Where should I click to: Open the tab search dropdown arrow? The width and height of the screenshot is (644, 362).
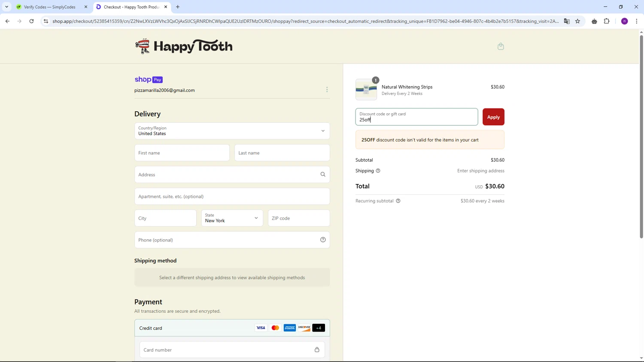coord(6,7)
